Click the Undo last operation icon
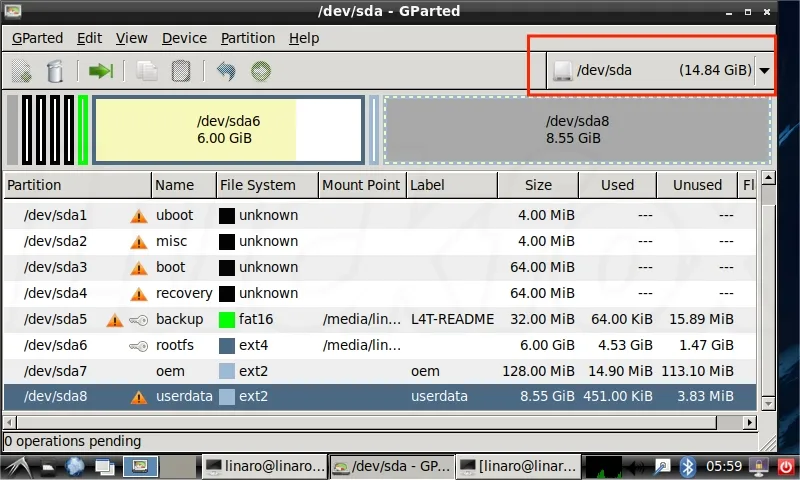 pyautogui.click(x=226, y=71)
